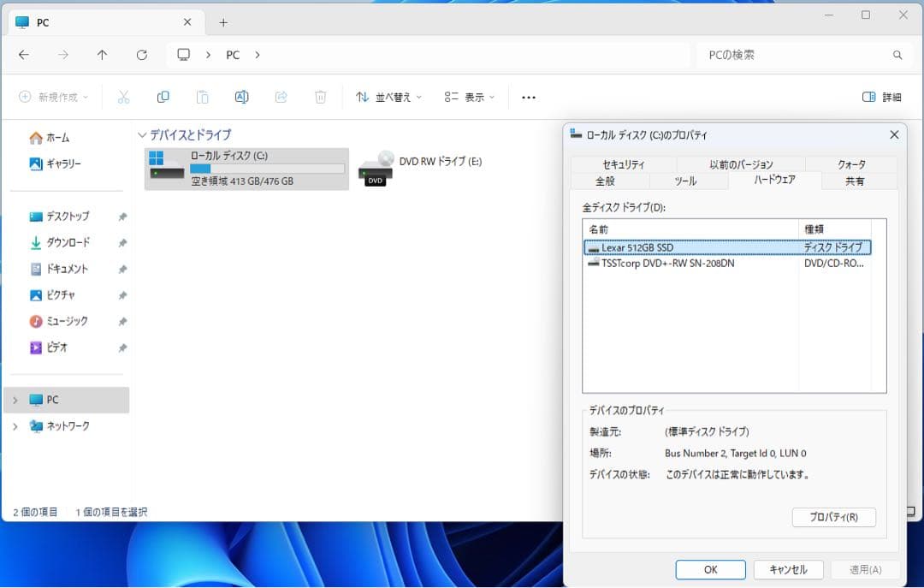The width and height of the screenshot is (924, 588).
Task: Open the See more ellipsis icon
Action: (528, 97)
